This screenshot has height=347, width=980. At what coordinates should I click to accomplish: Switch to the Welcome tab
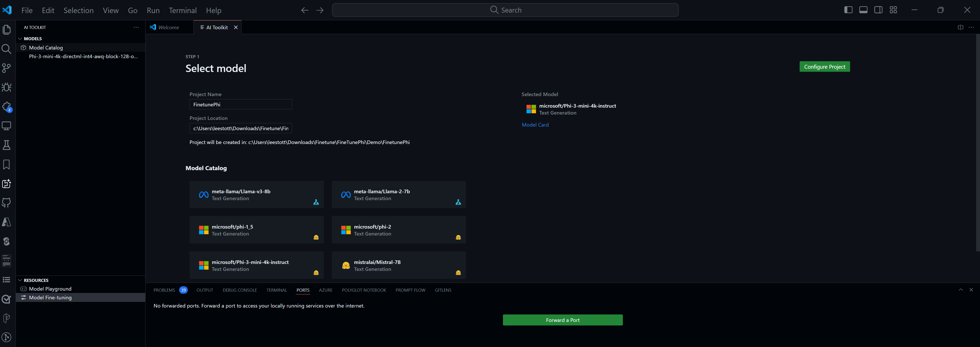coord(169,27)
